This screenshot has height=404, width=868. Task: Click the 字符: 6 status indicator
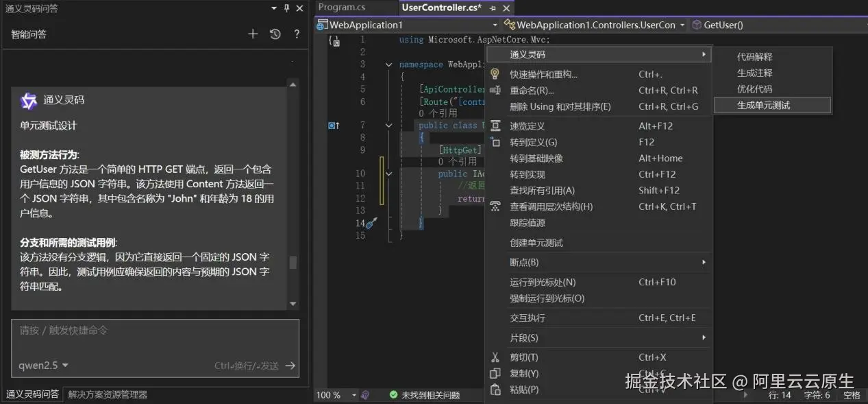[x=817, y=395]
